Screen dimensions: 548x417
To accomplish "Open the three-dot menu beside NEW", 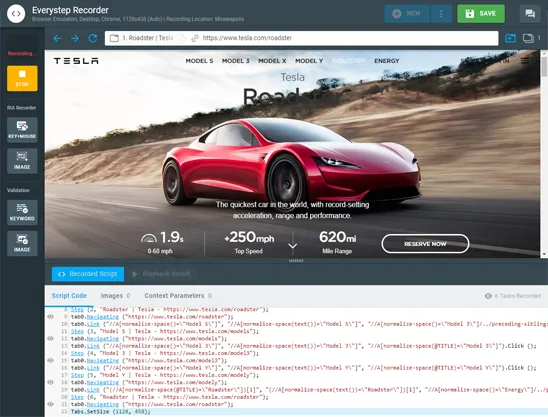I will pyautogui.click(x=441, y=14).
